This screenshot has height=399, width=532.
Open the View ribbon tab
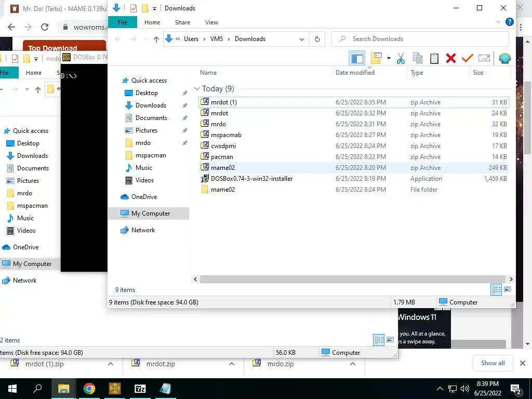coord(212,22)
